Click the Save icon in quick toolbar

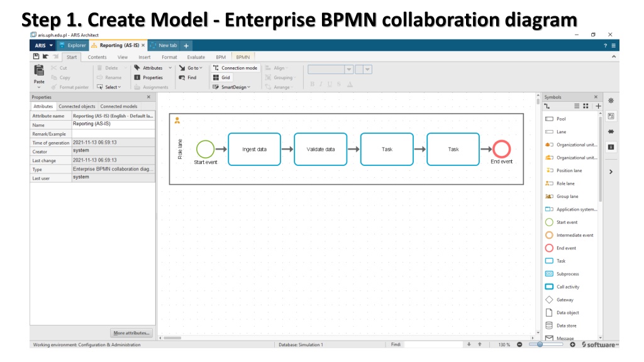coord(36,57)
